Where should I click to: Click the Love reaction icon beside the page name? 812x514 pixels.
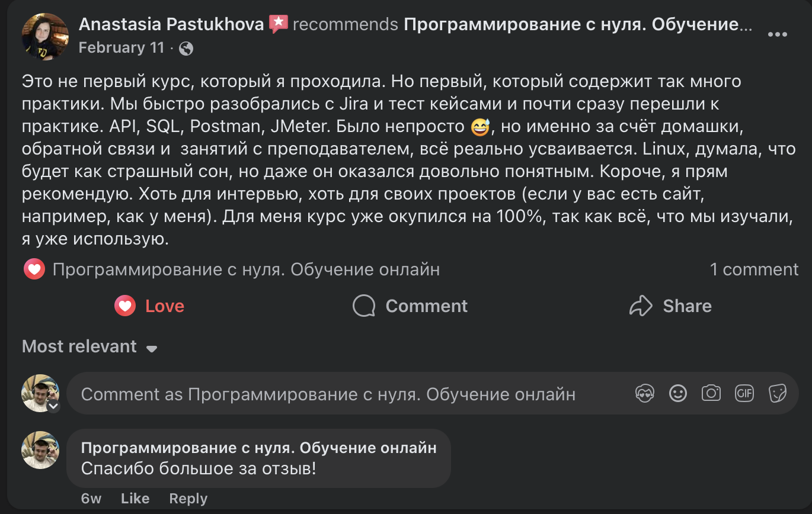[x=34, y=269]
